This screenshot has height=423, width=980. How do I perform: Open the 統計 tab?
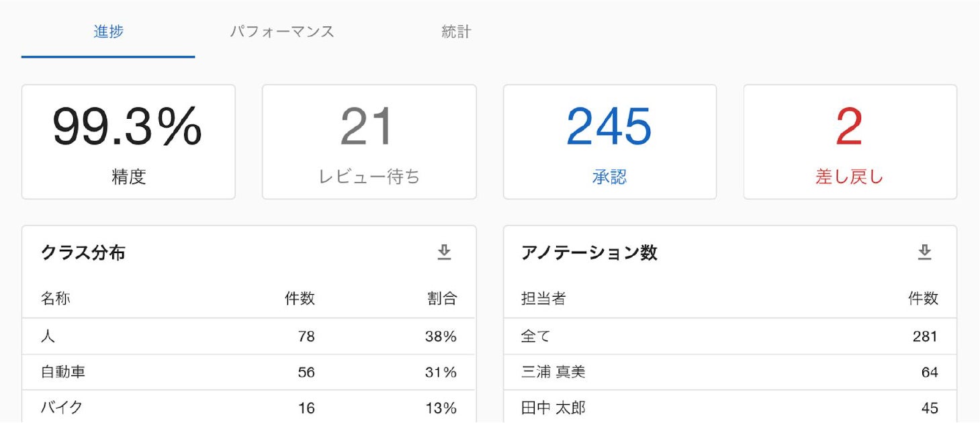point(456,32)
